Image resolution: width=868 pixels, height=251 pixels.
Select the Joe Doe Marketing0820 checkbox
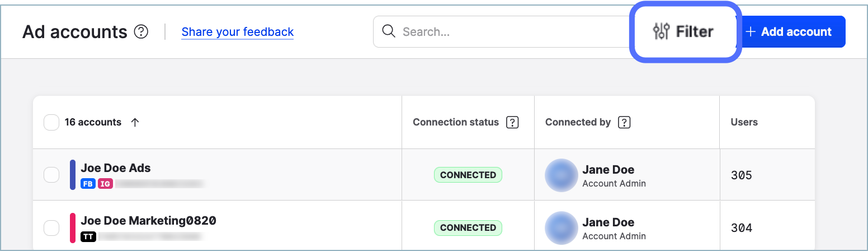51,228
